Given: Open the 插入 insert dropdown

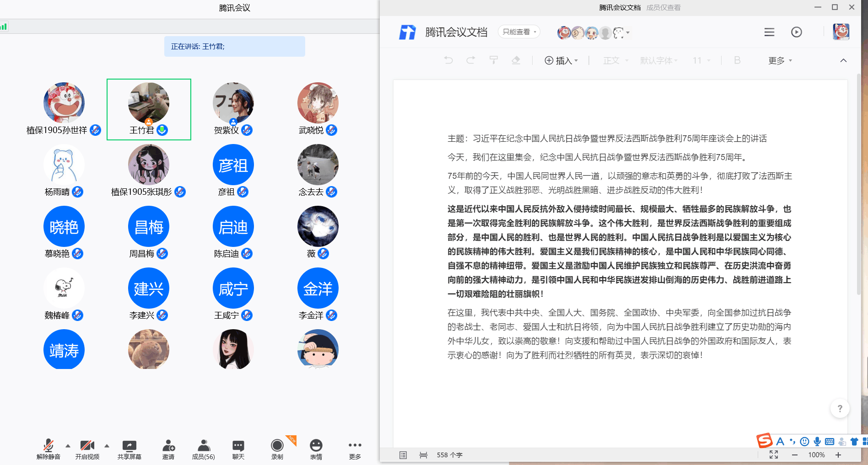Looking at the screenshot, I should pos(561,61).
